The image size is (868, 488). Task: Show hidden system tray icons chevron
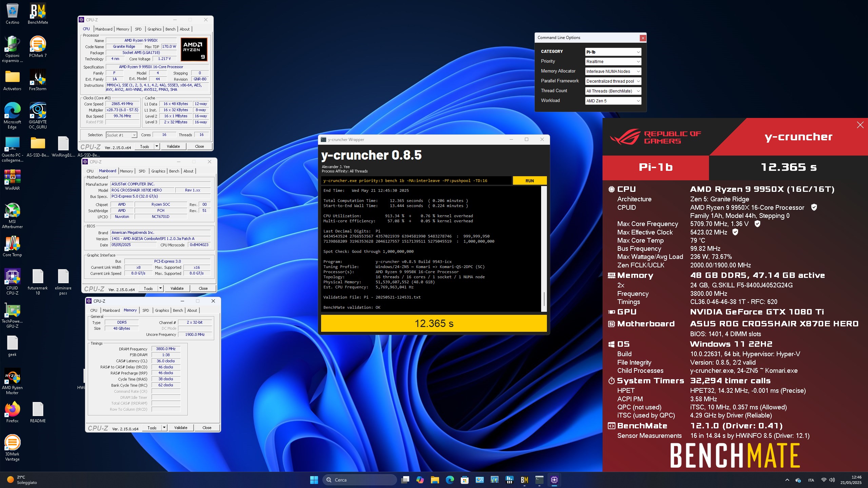click(787, 480)
